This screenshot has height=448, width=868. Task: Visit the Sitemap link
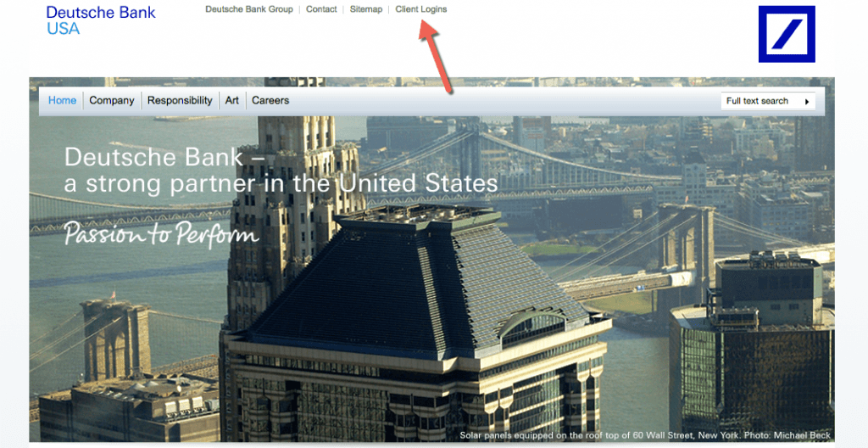coord(366,8)
